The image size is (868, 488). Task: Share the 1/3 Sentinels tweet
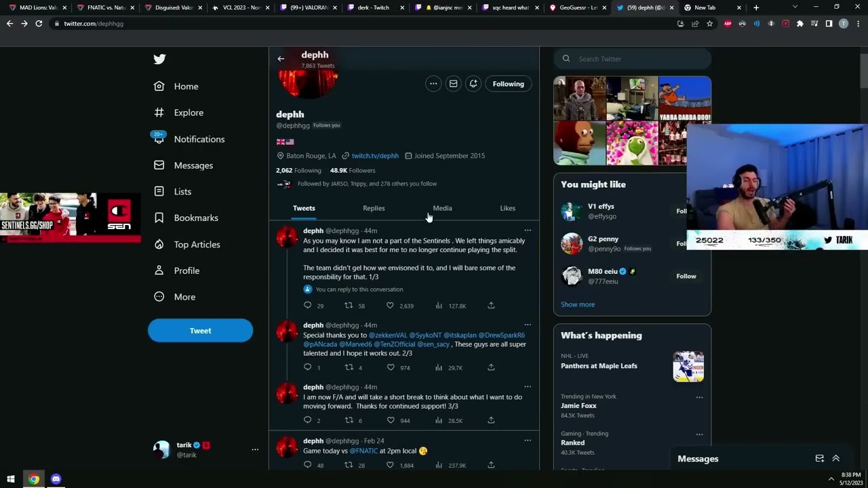[x=491, y=306]
